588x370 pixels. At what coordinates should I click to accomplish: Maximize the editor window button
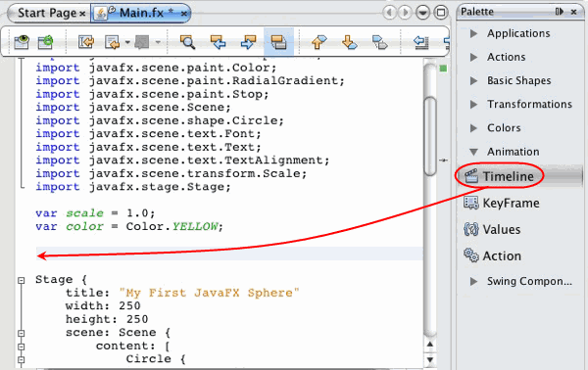coord(441,13)
